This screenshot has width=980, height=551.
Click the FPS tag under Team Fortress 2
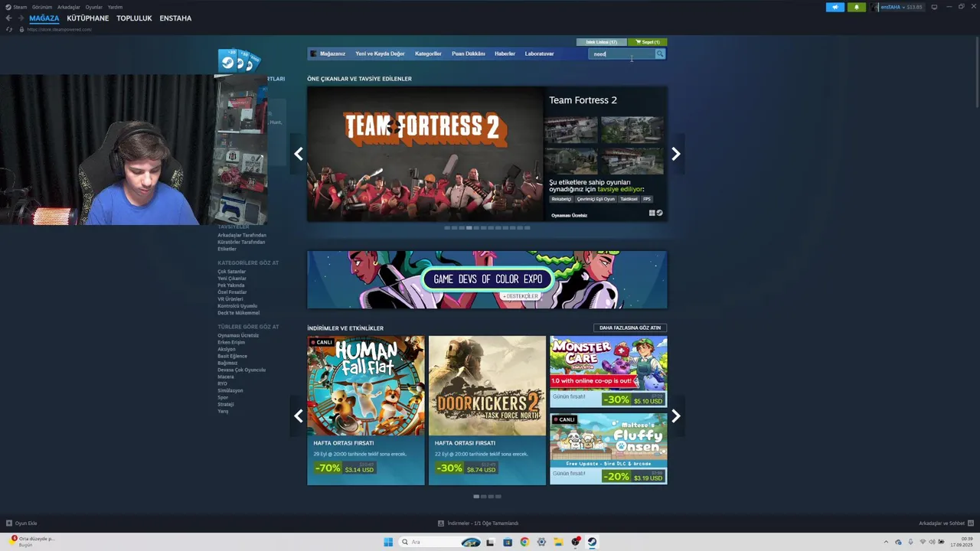(x=647, y=199)
